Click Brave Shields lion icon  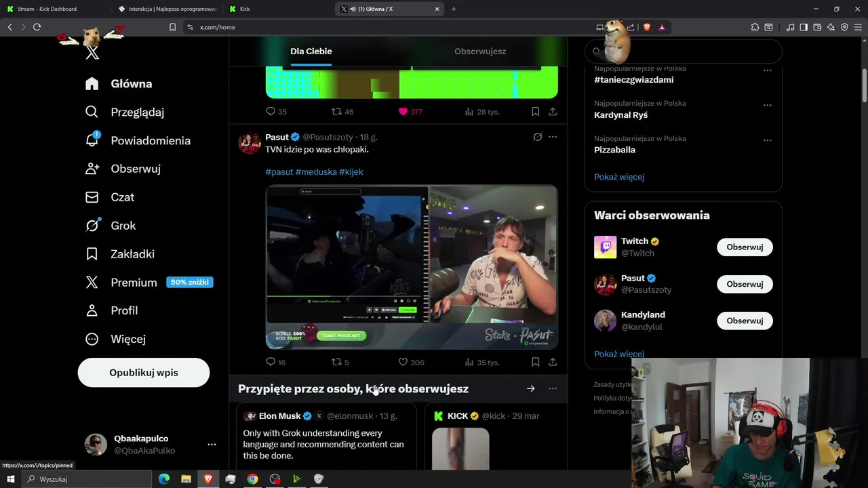tap(646, 27)
